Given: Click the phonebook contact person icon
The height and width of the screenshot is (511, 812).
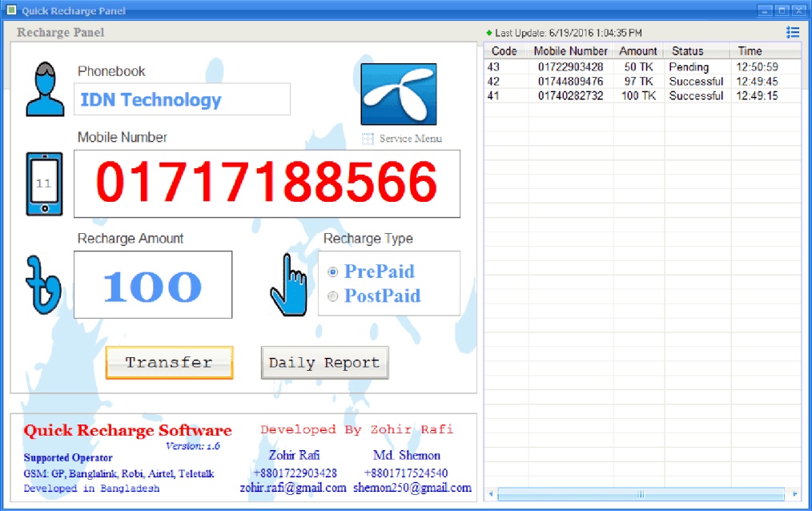Looking at the screenshot, I should 45,89.
